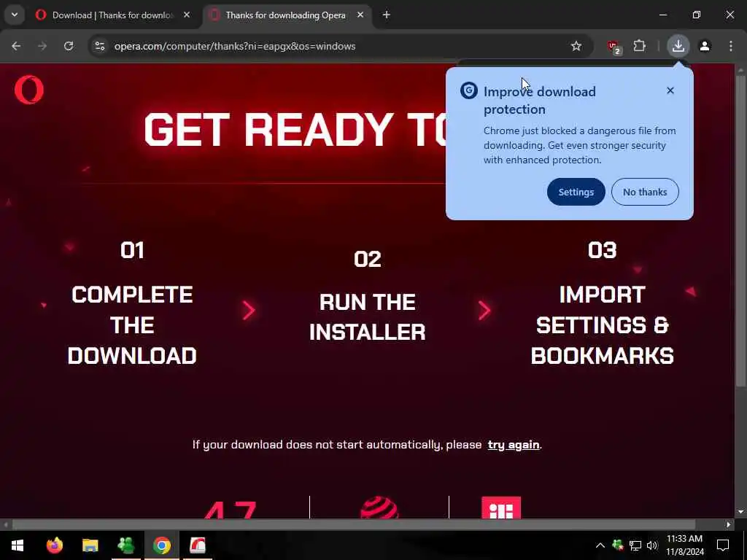Screen dimensions: 747x560
Task: Click the Settings button in the popup
Action: click(x=576, y=192)
